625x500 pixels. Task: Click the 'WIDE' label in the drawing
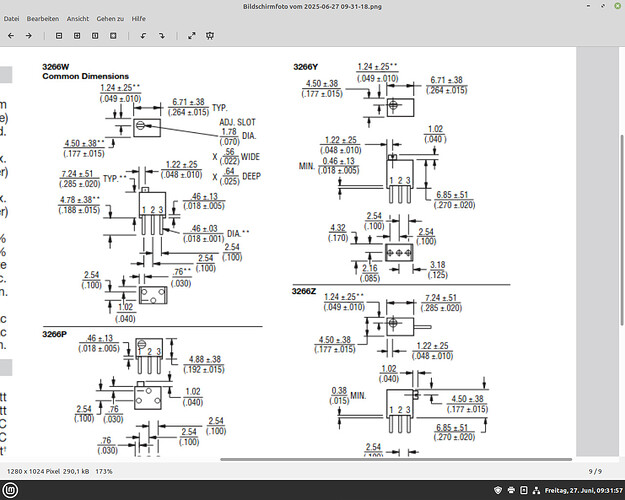tap(250, 157)
